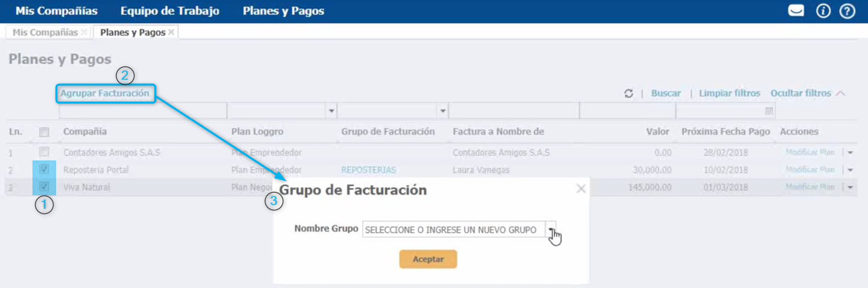The width and height of the screenshot is (868, 288).
Task: Close the Grupo de Facturación dialog
Action: tap(581, 189)
